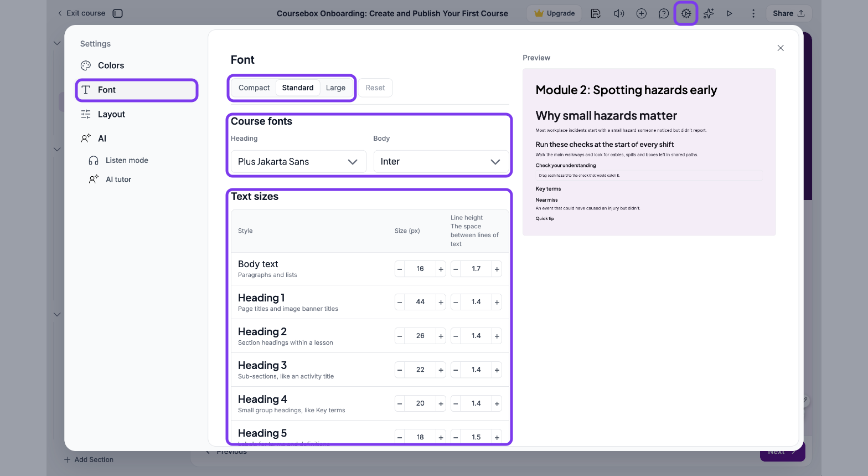Decrease Heading 3 size
The width and height of the screenshot is (868, 476).
[x=400, y=370]
